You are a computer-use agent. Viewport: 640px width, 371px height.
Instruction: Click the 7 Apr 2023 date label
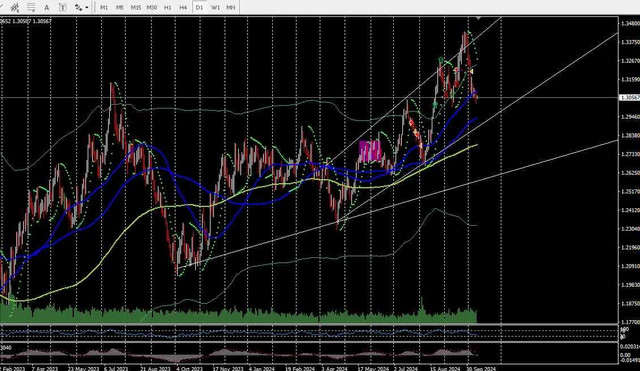pos(45,369)
